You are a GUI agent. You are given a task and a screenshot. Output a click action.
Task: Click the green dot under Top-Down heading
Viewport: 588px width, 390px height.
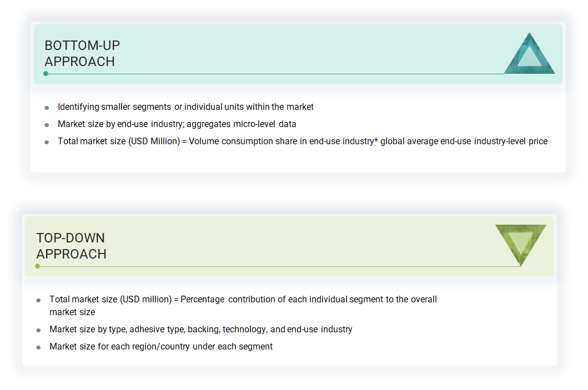tap(38, 266)
